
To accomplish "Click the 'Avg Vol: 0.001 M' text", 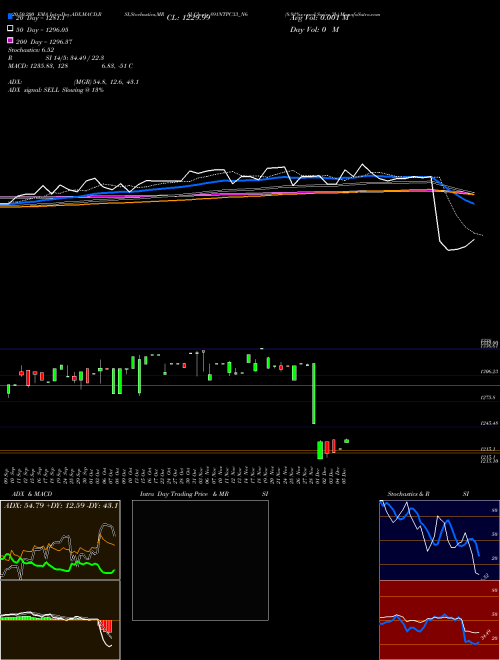I will pos(319,18).
